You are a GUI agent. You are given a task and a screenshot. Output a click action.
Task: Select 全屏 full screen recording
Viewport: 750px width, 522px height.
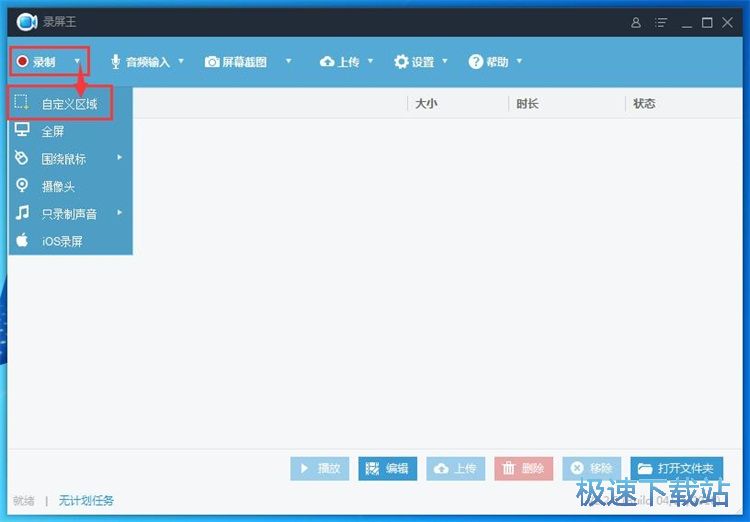[x=70, y=131]
